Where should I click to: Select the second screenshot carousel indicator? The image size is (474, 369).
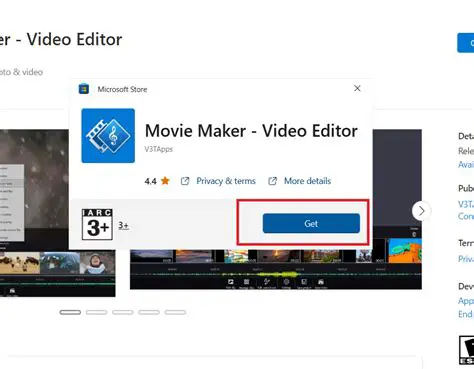[x=96, y=312]
